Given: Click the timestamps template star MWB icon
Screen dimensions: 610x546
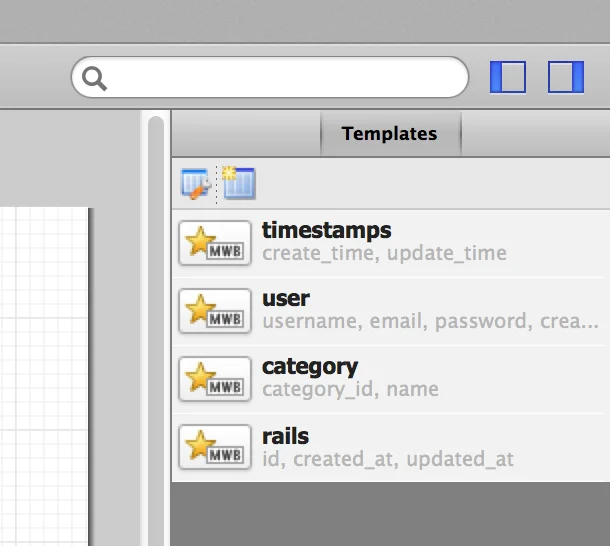Looking at the screenshot, I should point(215,243).
